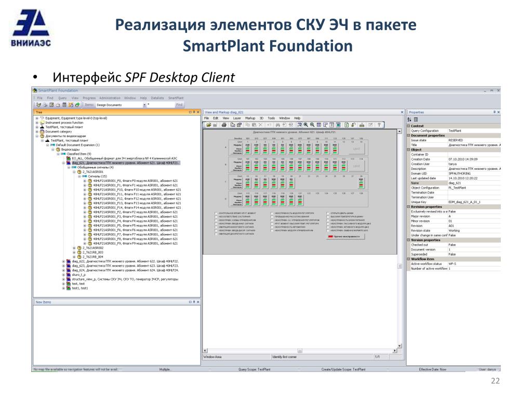Click the Zoom In magnifier icon

[x=305, y=125]
